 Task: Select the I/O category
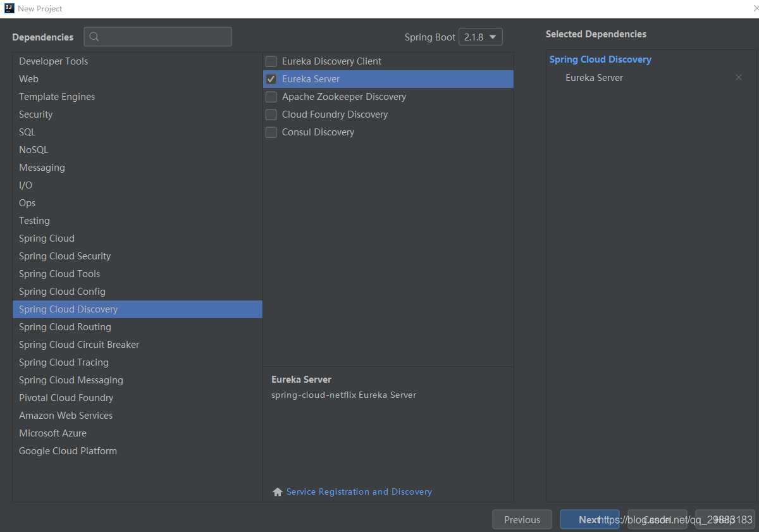tap(137, 185)
